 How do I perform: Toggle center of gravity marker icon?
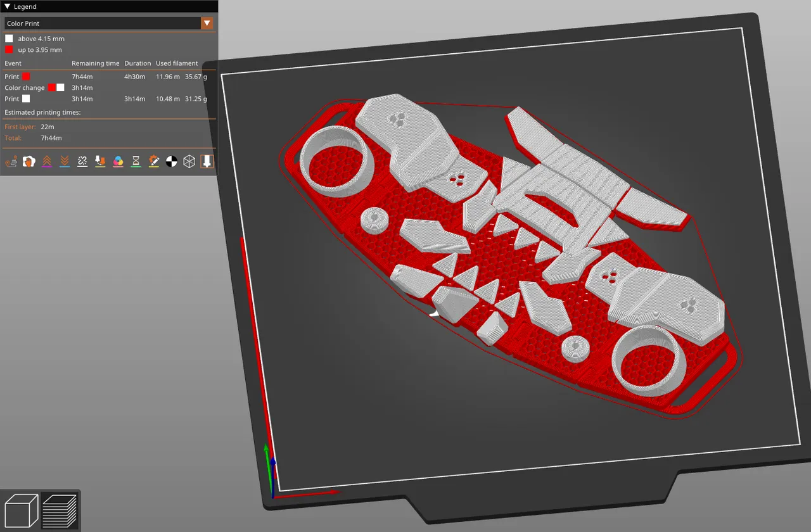coord(171,161)
